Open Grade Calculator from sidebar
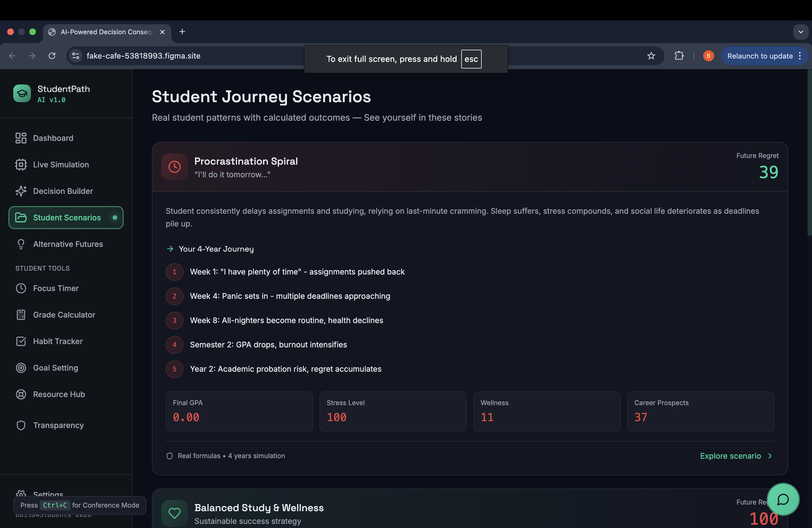Image resolution: width=812 pixels, height=528 pixels. (64, 315)
